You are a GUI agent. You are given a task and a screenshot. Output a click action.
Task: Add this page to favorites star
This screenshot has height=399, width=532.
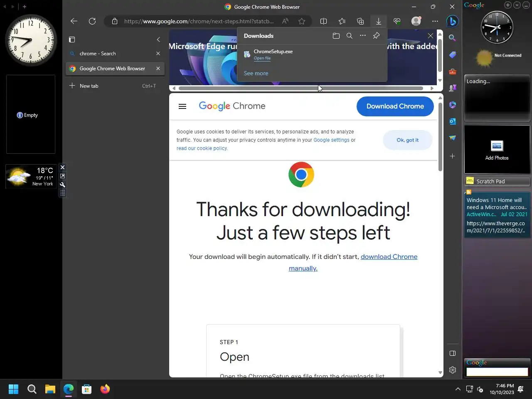tap(302, 21)
